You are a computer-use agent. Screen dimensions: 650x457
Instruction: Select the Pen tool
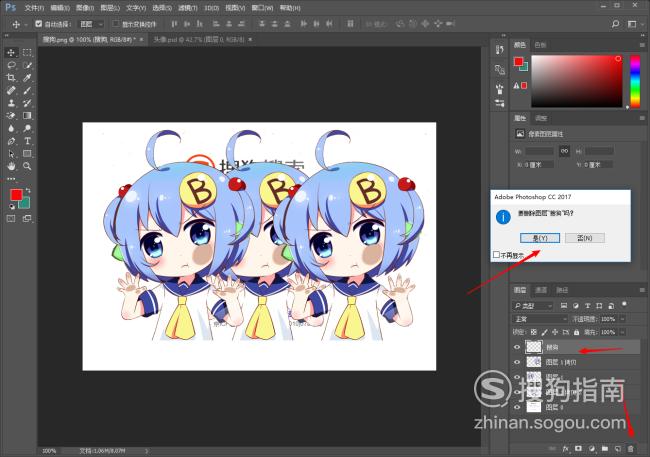[11, 141]
